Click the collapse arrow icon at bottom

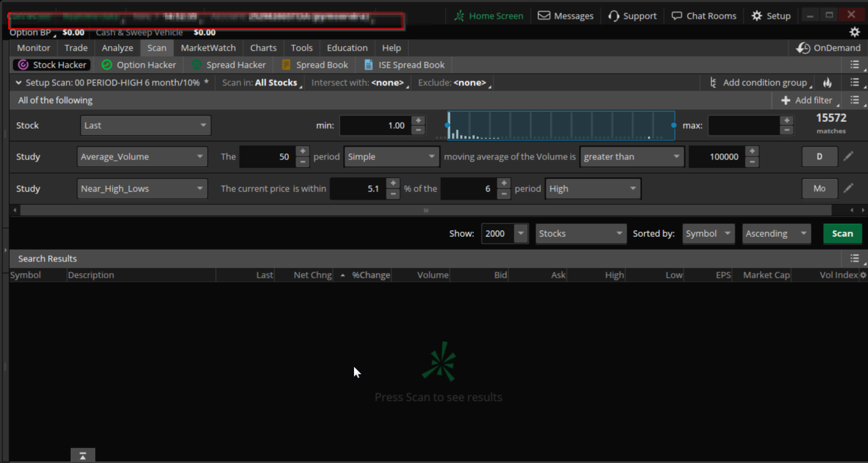[x=83, y=455]
